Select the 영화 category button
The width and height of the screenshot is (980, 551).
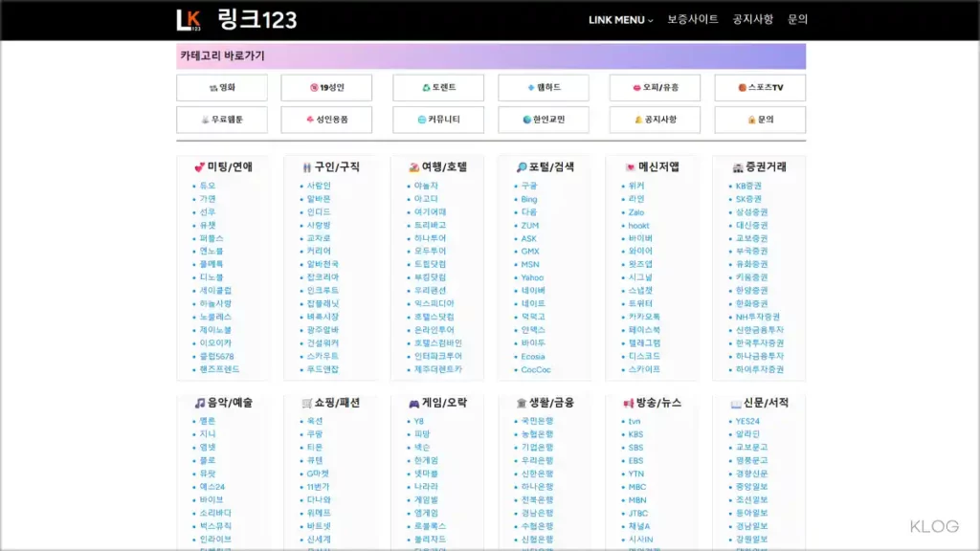pos(222,87)
